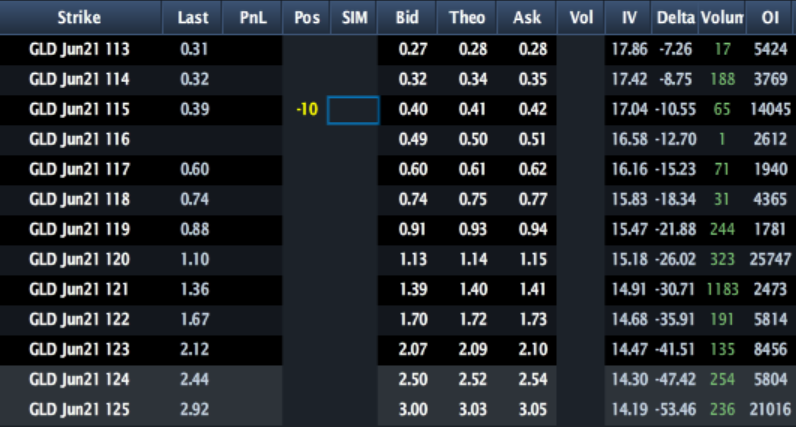Sort by the IV column header
The height and width of the screenshot is (427, 796).
click(628, 18)
